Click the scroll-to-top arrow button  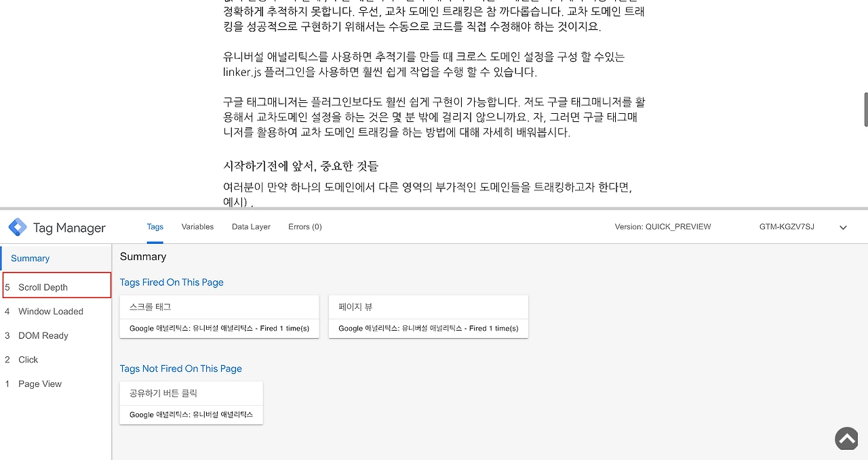(847, 438)
